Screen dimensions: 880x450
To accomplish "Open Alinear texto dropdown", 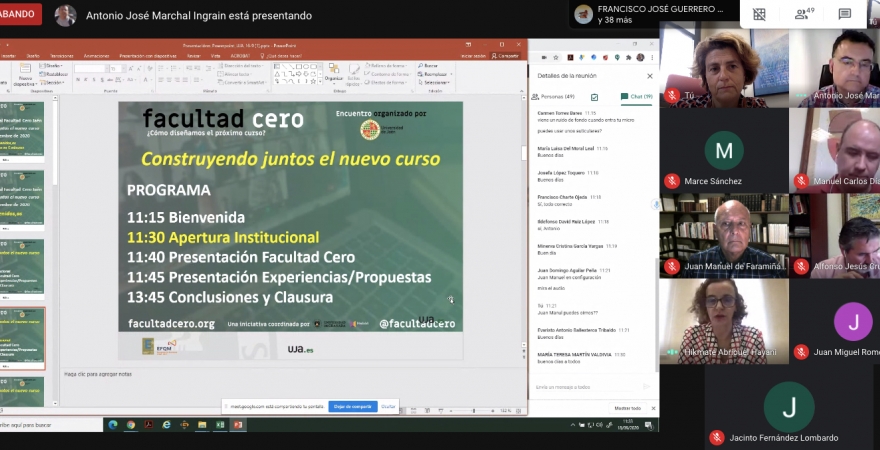I will (236, 74).
